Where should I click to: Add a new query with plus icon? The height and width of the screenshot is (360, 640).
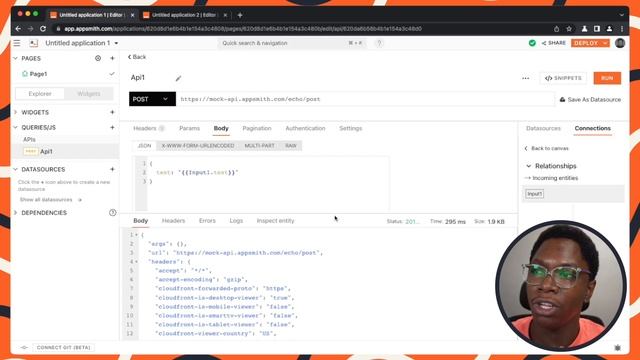(112, 127)
